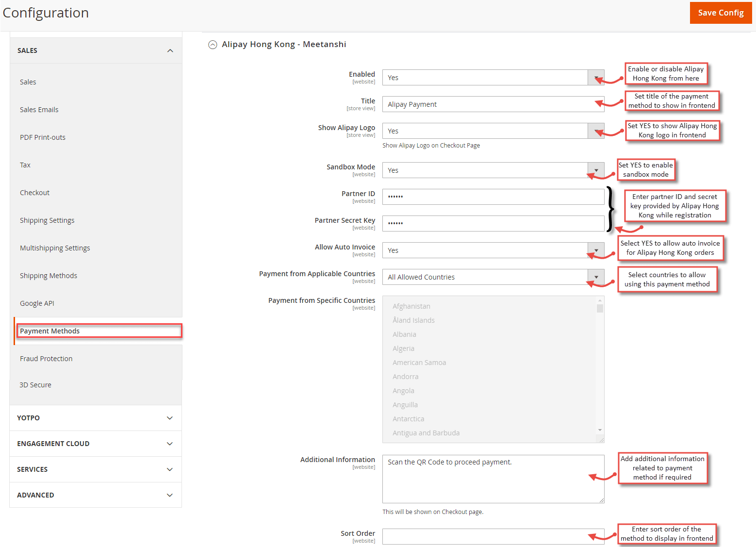Open the Allow Auto Invoice dropdown
756x547 pixels.
coord(493,250)
